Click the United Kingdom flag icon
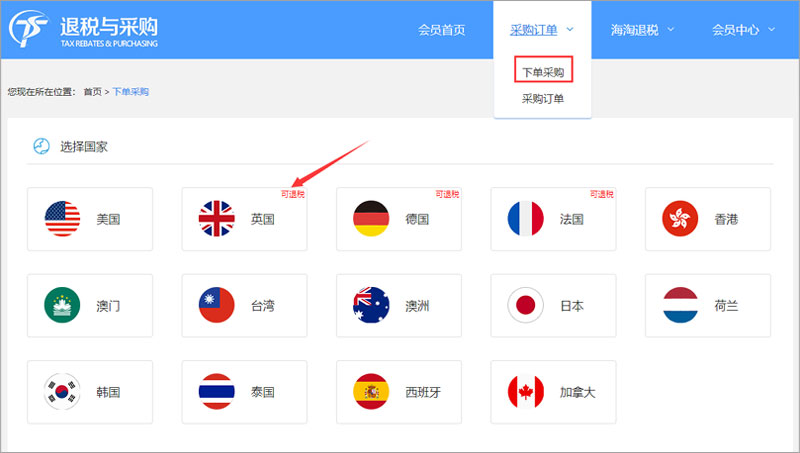The width and height of the screenshot is (800, 453). [x=217, y=219]
